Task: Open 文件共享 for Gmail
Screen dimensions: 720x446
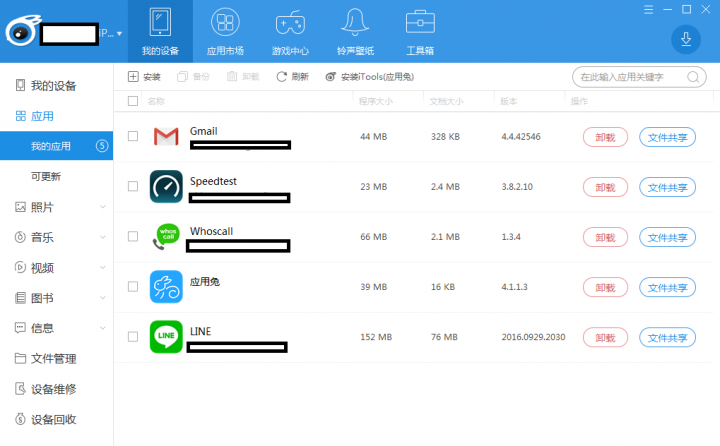Action: tap(667, 137)
